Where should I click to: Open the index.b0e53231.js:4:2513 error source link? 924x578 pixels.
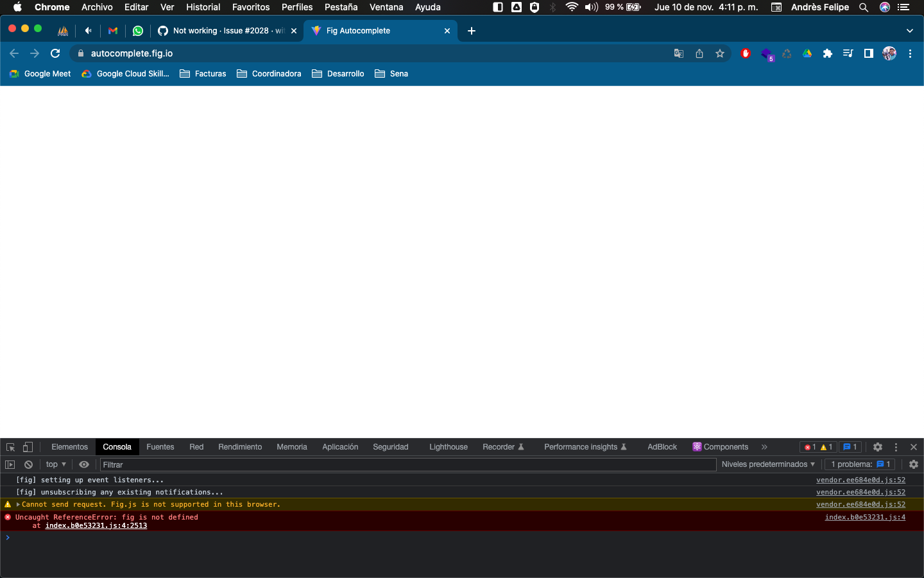pos(96,525)
